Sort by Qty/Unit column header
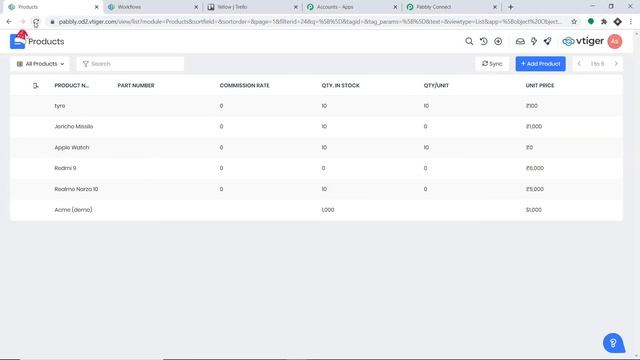 pos(436,86)
